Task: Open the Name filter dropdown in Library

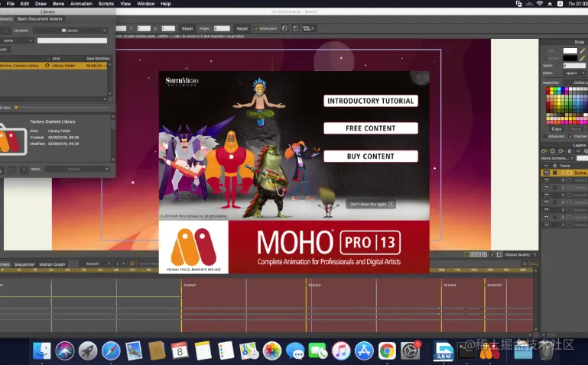Action: pyautogui.click(x=18, y=40)
